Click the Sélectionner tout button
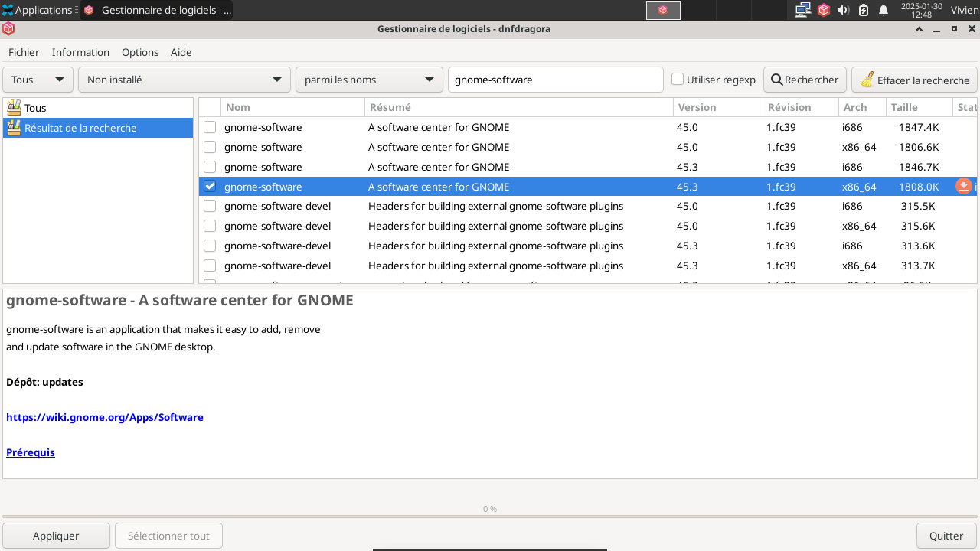 point(168,536)
